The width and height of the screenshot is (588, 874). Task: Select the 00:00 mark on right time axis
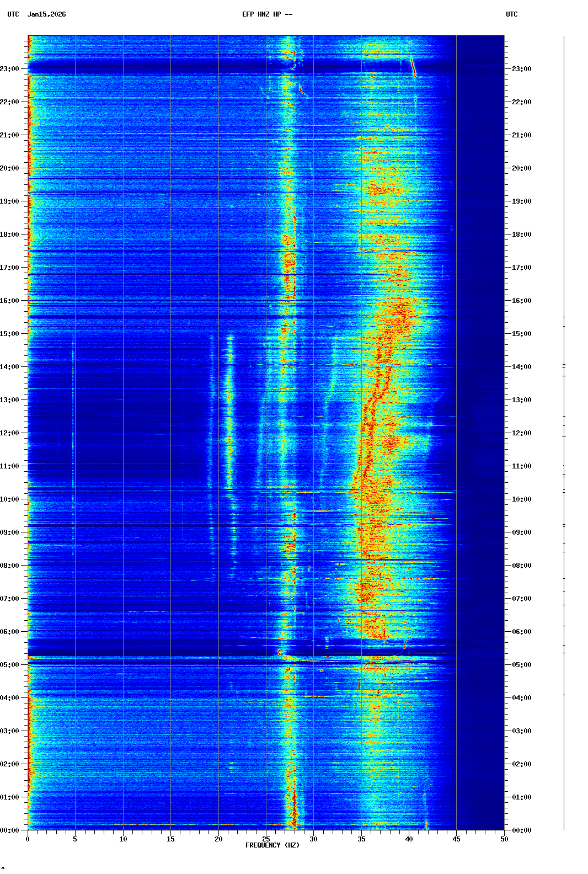(521, 830)
